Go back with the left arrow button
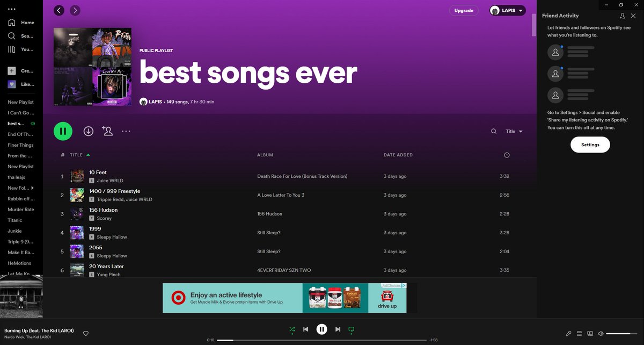The image size is (644, 345). (59, 10)
